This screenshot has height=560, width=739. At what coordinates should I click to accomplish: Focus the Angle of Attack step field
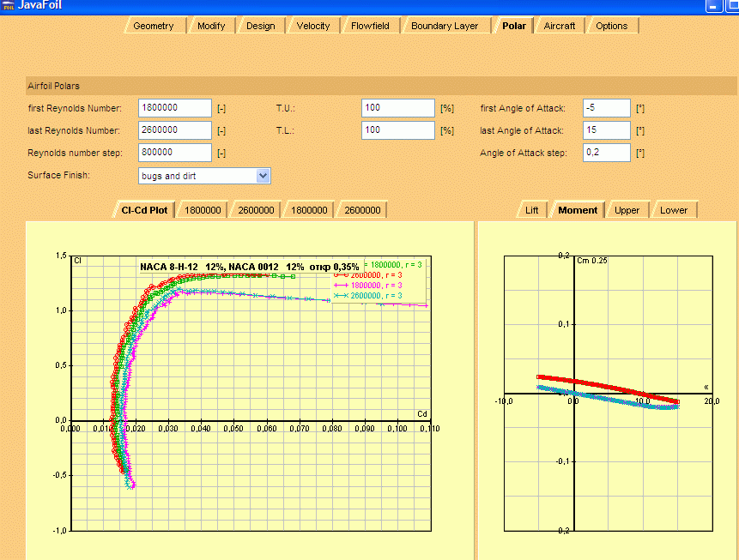pos(606,153)
